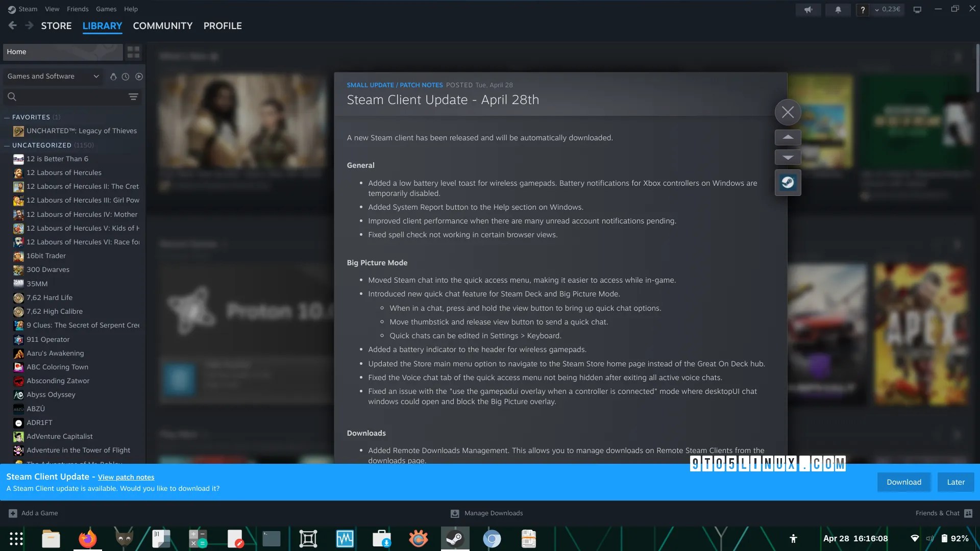Click the Home library button
This screenshot has height=551, width=980.
[63, 52]
